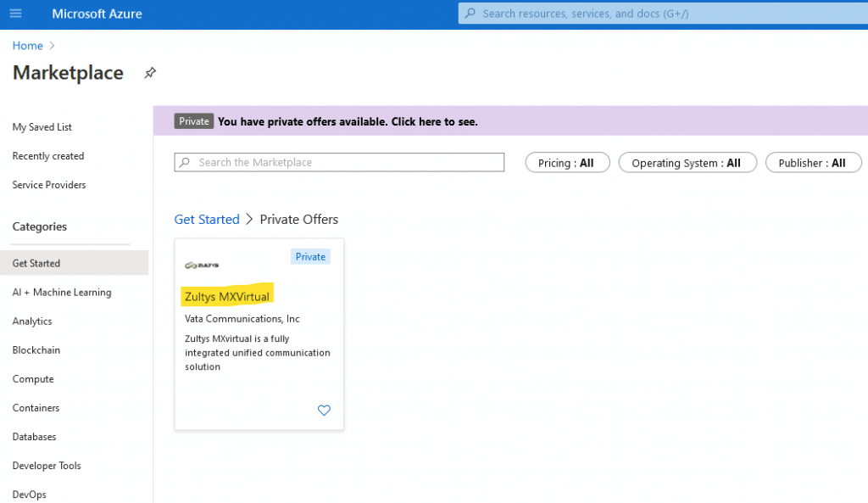Click the Private Offers breadcrumb text
The height and width of the screenshot is (503, 868).
point(299,220)
